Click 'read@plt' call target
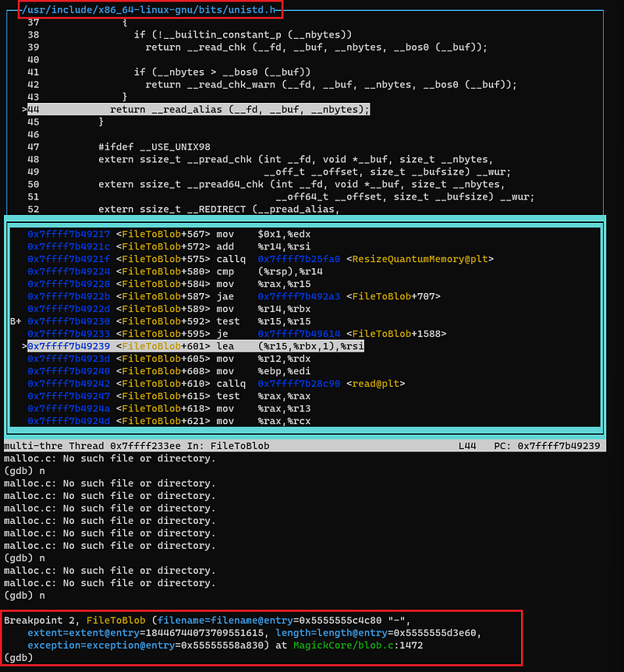Screen dimensions: 624x672 pos(376,384)
